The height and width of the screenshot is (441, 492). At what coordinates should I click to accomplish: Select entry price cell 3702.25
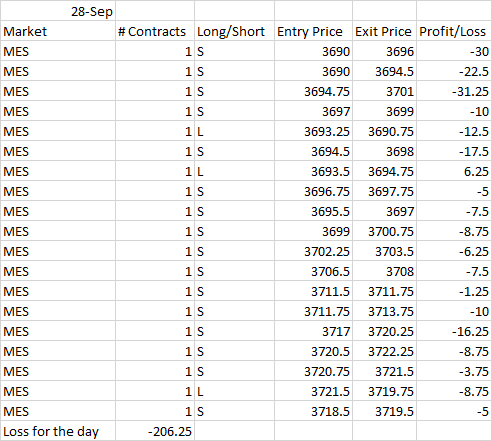pos(313,251)
